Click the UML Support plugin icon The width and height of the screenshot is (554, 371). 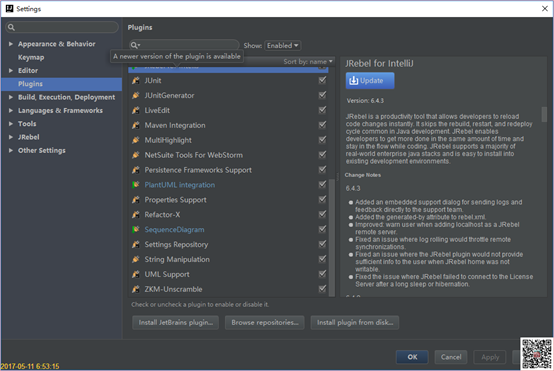pos(136,274)
